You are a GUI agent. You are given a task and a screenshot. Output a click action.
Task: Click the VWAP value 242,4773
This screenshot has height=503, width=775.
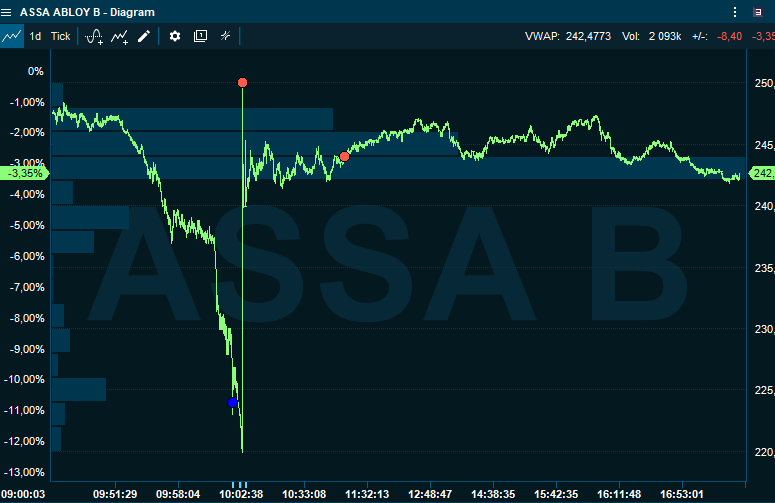pos(588,36)
